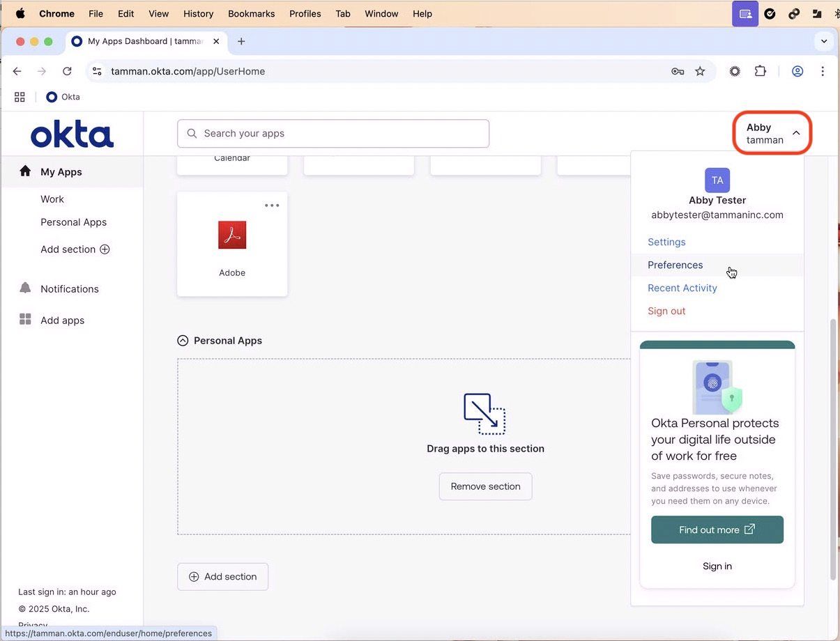Click Sign out in account menu
The height and width of the screenshot is (641, 840).
point(666,311)
